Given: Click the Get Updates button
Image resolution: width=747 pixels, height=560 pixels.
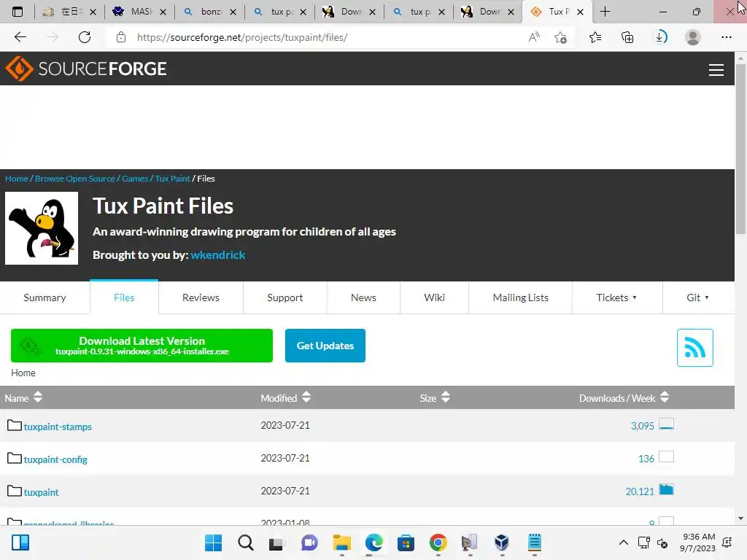Looking at the screenshot, I should tap(325, 346).
